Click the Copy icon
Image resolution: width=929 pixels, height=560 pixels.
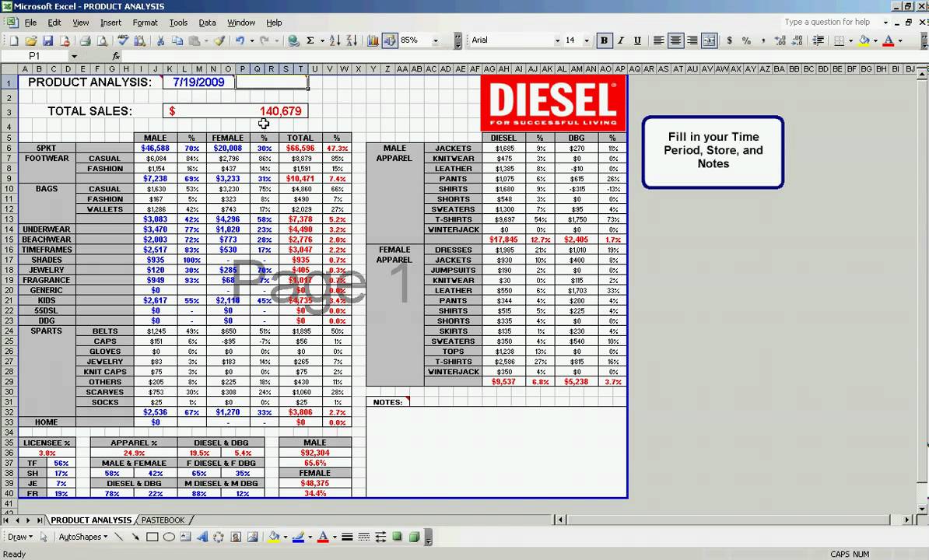[177, 40]
